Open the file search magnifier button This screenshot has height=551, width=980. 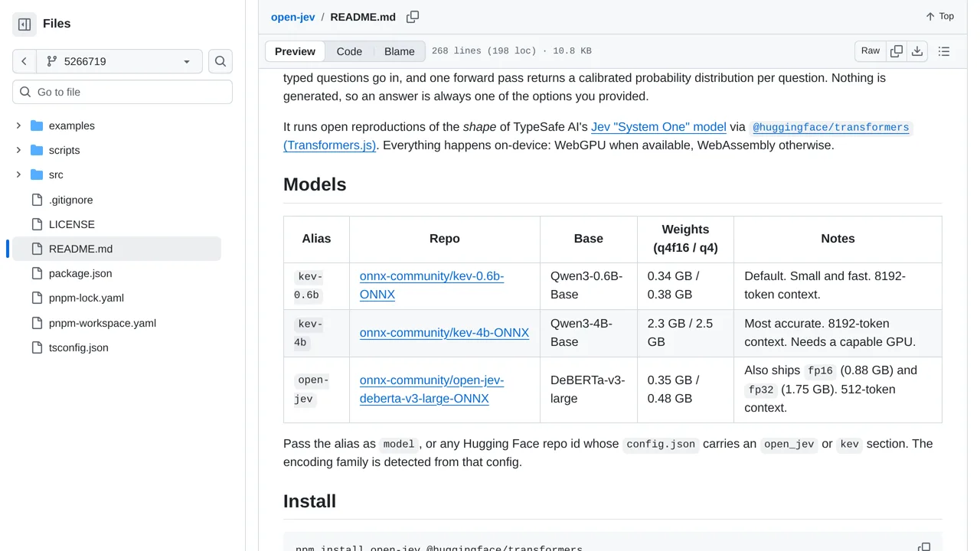coord(220,61)
